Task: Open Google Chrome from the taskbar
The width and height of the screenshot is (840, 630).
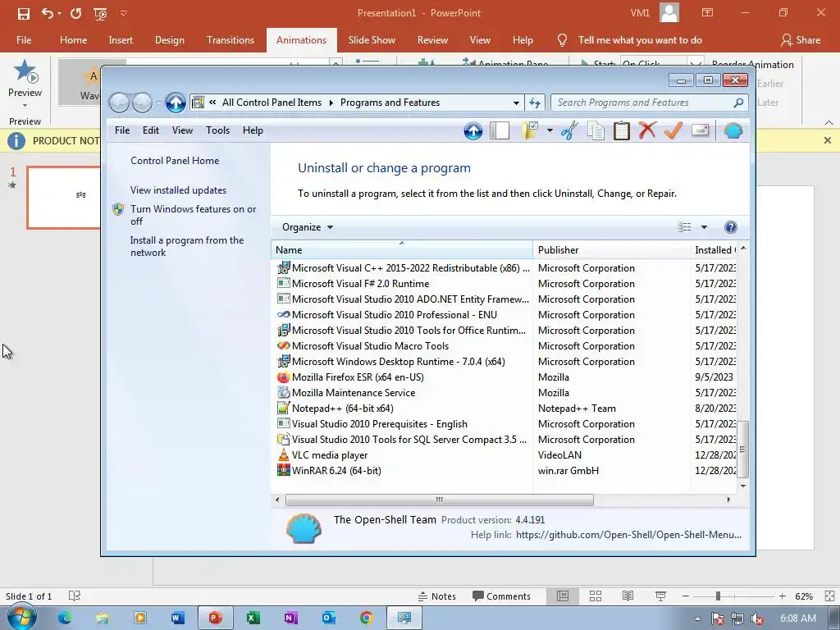Action: click(366, 619)
